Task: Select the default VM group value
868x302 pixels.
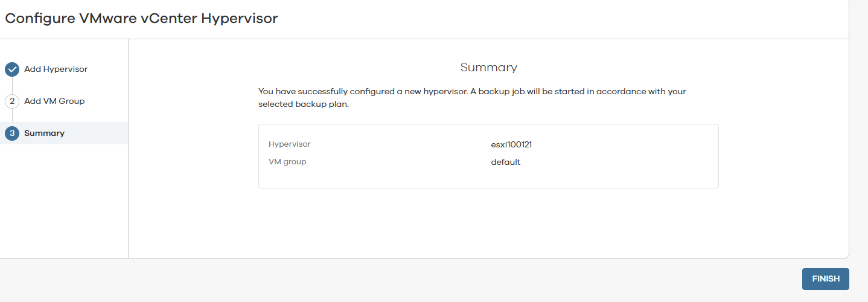Action: [x=505, y=162]
